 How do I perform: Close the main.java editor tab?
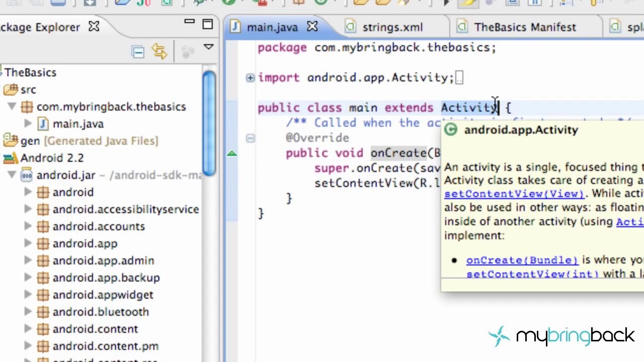(312, 27)
